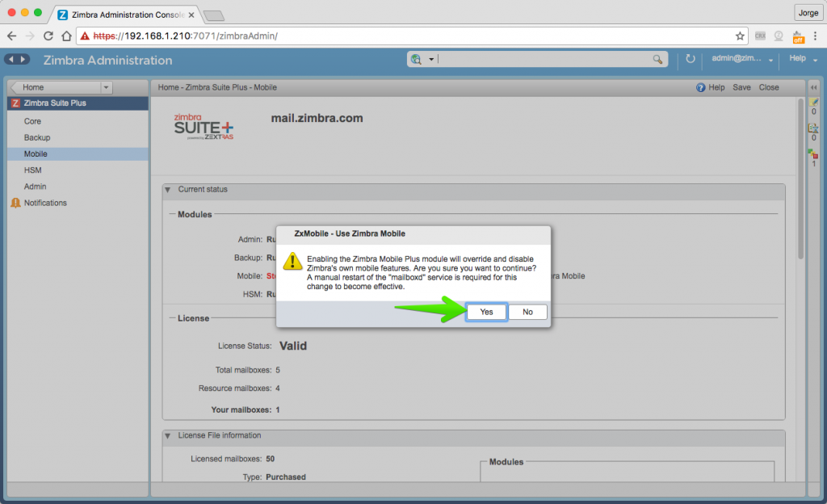Click the 'Licensed mailboxes: 50' value
Viewport: 827px width, 504px height.
(270, 459)
